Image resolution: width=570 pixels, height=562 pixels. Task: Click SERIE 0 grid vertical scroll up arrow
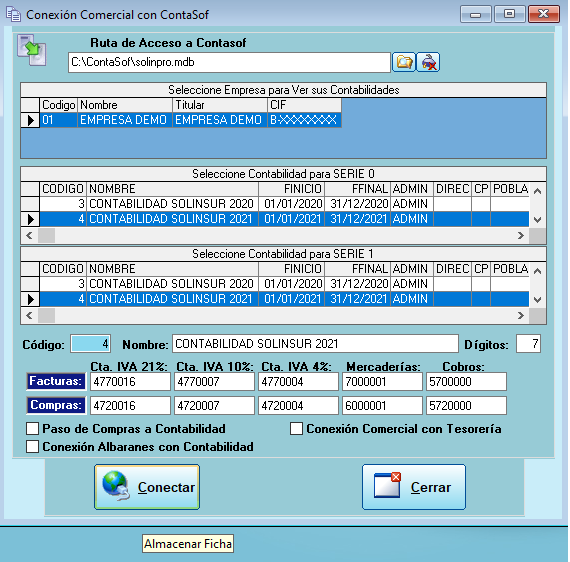(538, 191)
